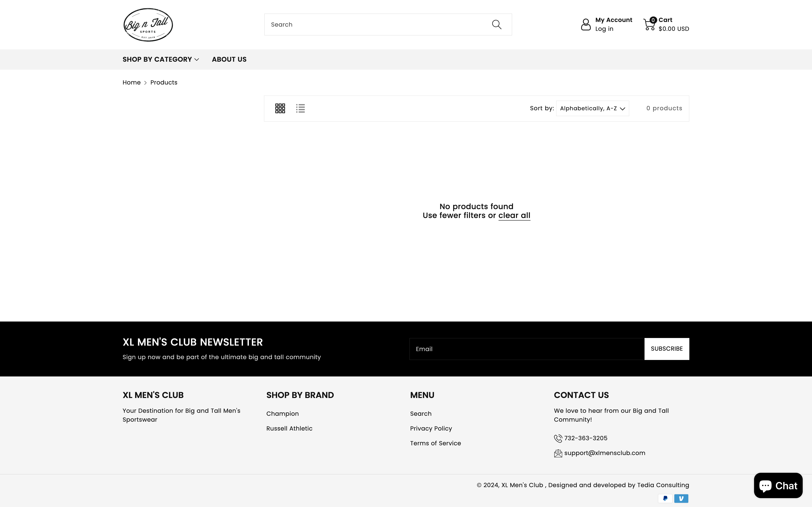Image resolution: width=812 pixels, height=507 pixels.
Task: Switch to grid view layout
Action: (280, 108)
